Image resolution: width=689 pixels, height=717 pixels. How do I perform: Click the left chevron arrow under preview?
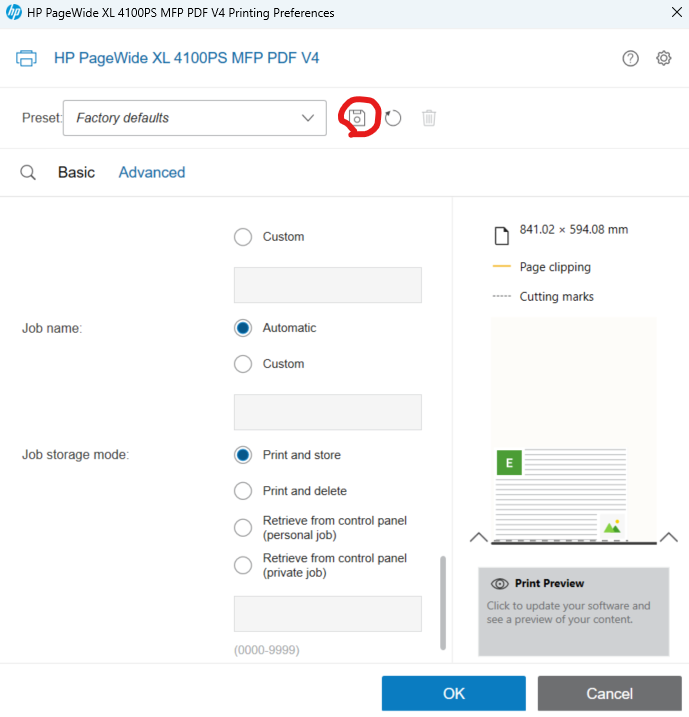coord(479,537)
